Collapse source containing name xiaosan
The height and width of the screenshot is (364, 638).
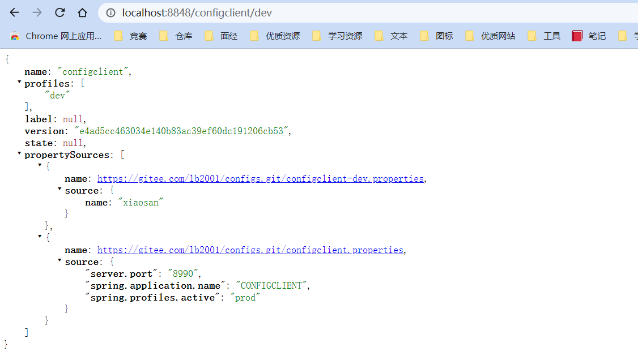pyautogui.click(x=59, y=189)
